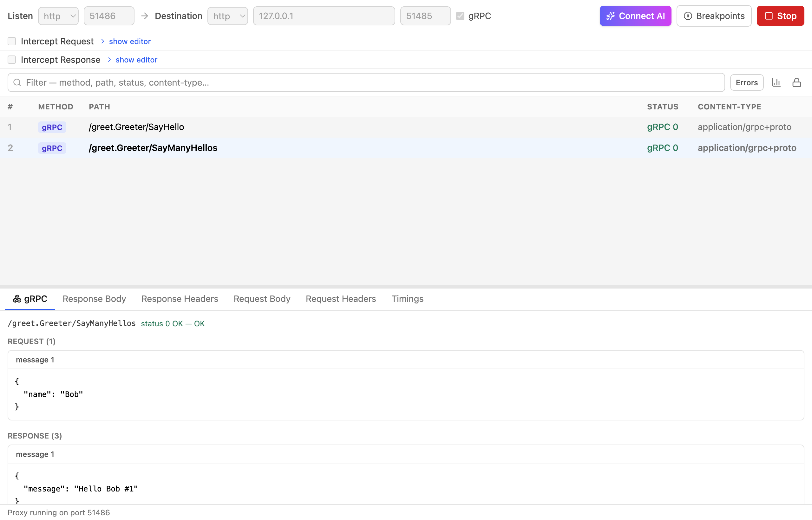Click the REQUEST (1) section heading

click(x=31, y=341)
